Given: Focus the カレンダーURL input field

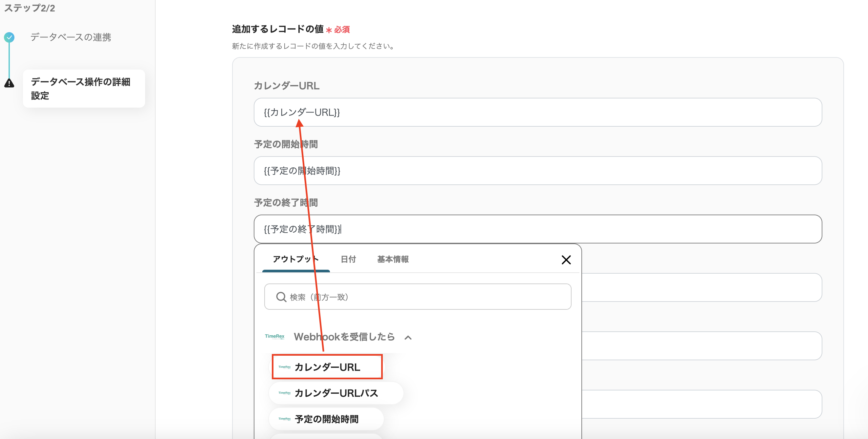Looking at the screenshot, I should [537, 112].
